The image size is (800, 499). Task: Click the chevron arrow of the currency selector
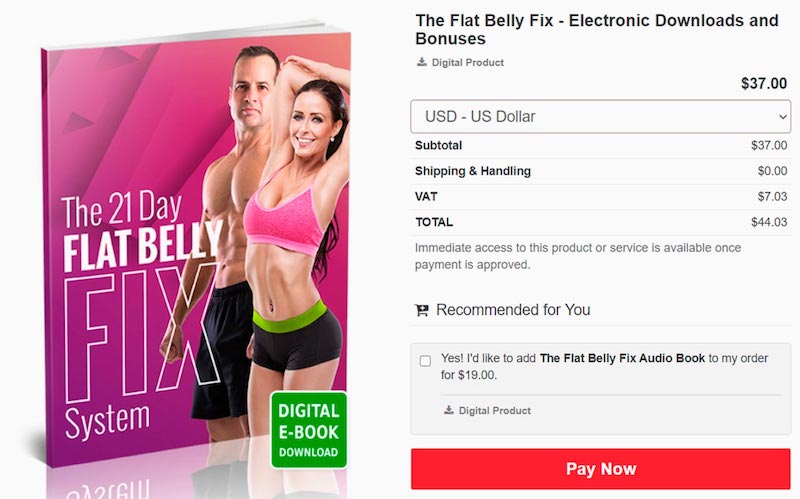click(783, 117)
